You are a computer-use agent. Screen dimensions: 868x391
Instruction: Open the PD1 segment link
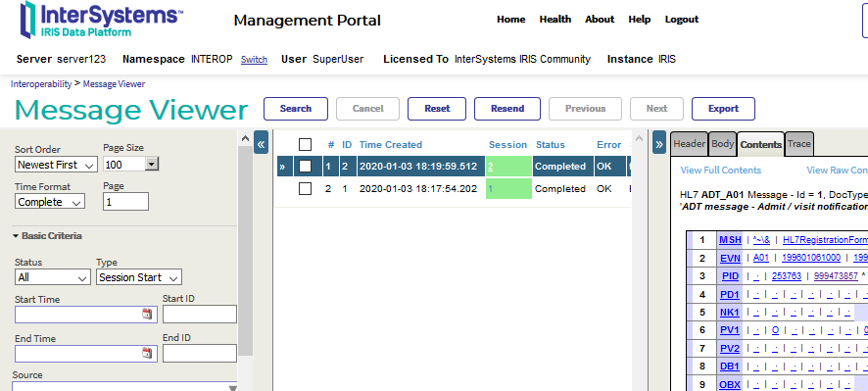(x=730, y=294)
